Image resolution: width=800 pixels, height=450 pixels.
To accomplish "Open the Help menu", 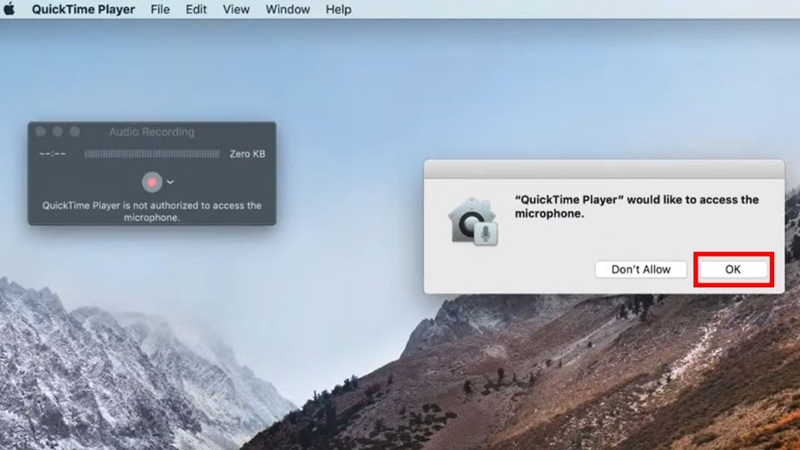I will [x=338, y=9].
